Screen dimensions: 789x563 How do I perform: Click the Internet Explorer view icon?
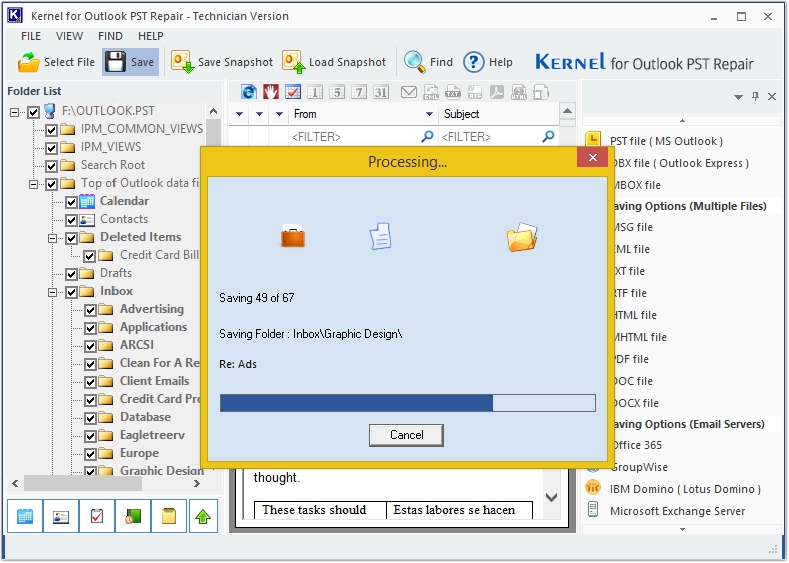pos(249,92)
